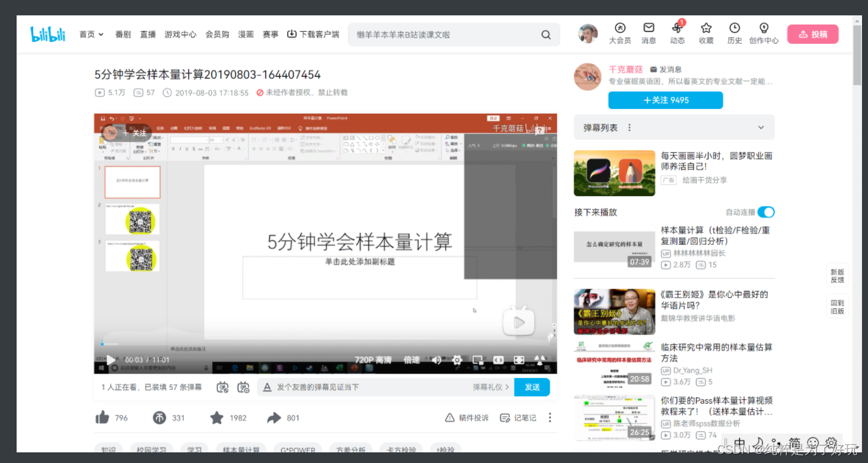This screenshot has width=868, height=463.
Task: Open the drawing ad thumbnail
Action: point(614,173)
